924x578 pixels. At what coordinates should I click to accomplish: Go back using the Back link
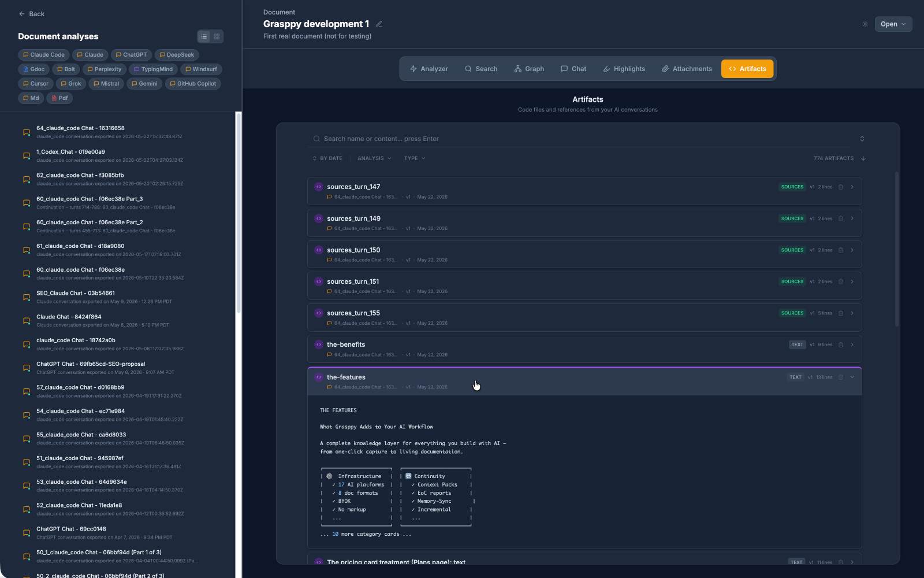point(31,14)
